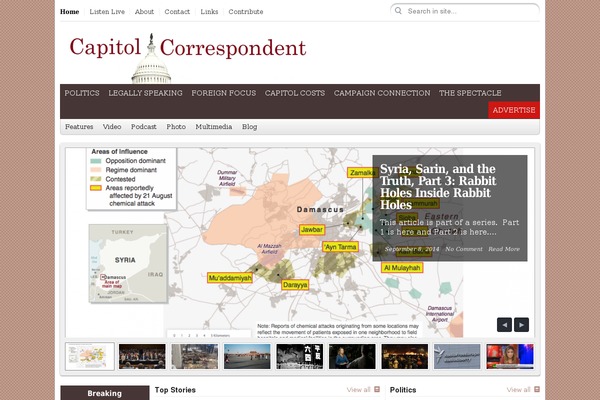Click the slider article excerpt text
The height and width of the screenshot is (400, 600).
tap(449, 227)
